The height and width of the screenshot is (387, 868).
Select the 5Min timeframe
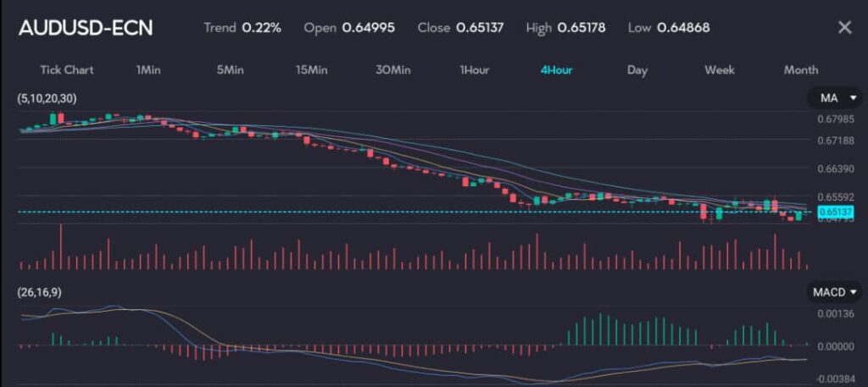230,69
